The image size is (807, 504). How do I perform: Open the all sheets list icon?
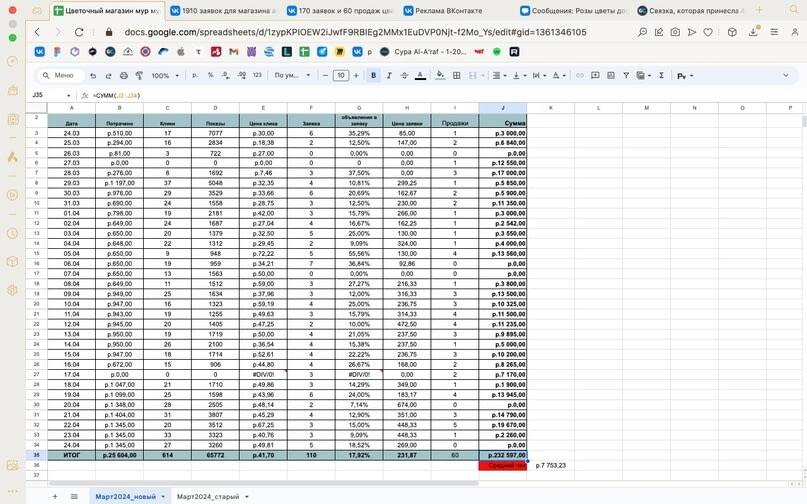point(73,496)
